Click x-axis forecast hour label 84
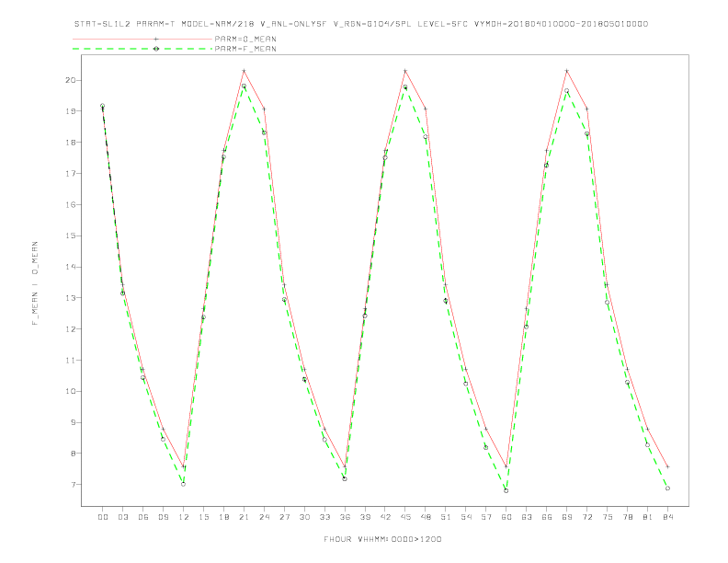Screen dimensions: 728x563 (667, 517)
